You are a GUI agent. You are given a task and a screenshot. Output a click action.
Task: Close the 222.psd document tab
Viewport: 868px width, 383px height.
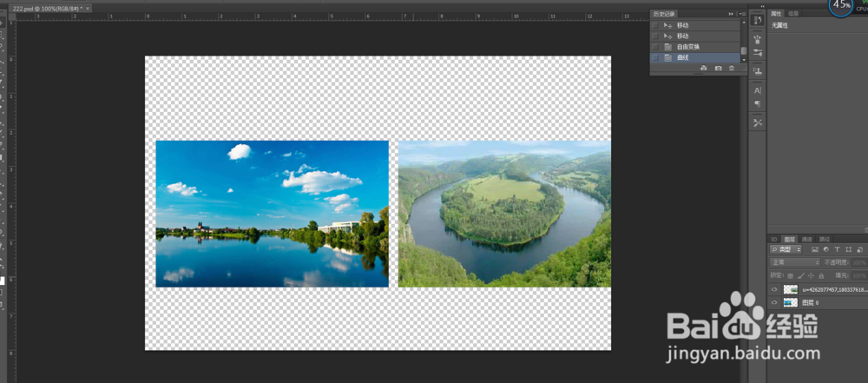(x=88, y=9)
